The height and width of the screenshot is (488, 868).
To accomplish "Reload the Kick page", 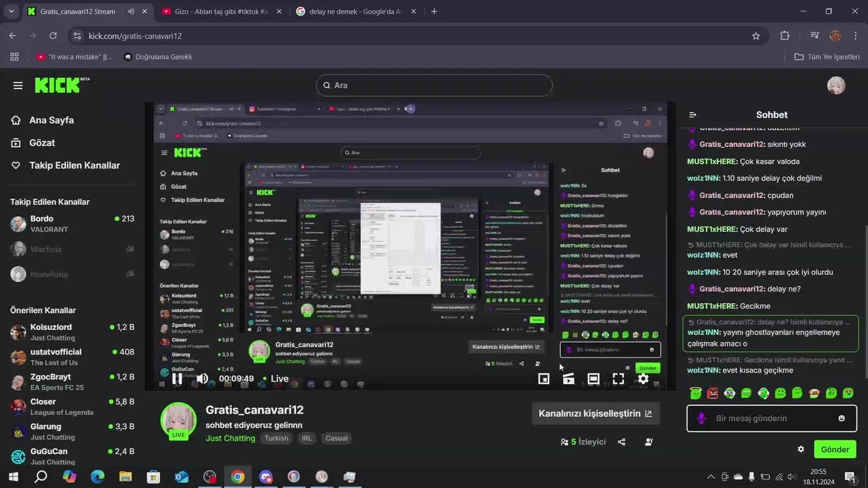I will (x=53, y=35).
